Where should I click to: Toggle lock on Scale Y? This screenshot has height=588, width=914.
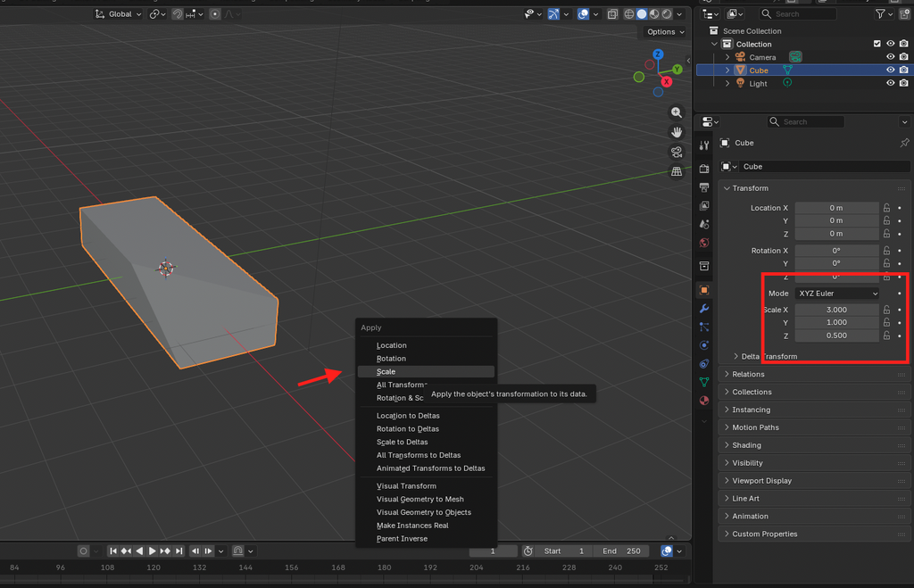(886, 322)
